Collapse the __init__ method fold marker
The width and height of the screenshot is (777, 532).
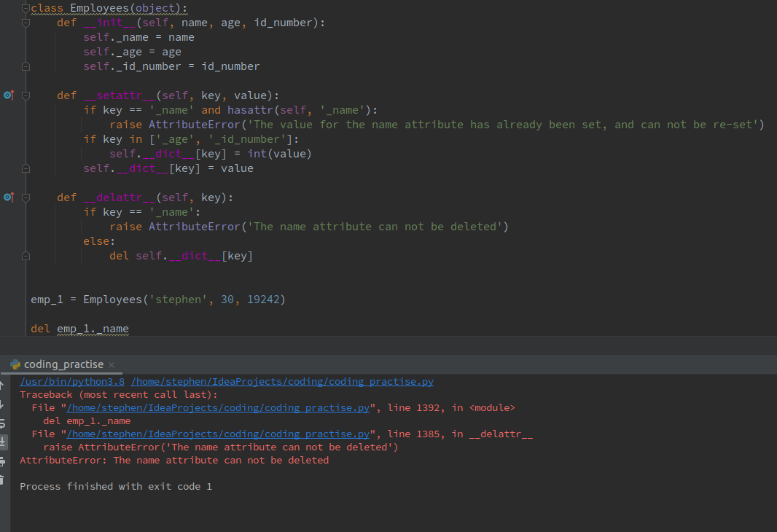coord(26,23)
